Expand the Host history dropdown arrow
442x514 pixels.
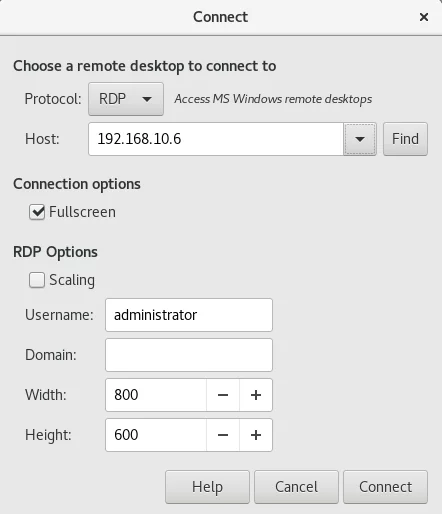(360, 139)
